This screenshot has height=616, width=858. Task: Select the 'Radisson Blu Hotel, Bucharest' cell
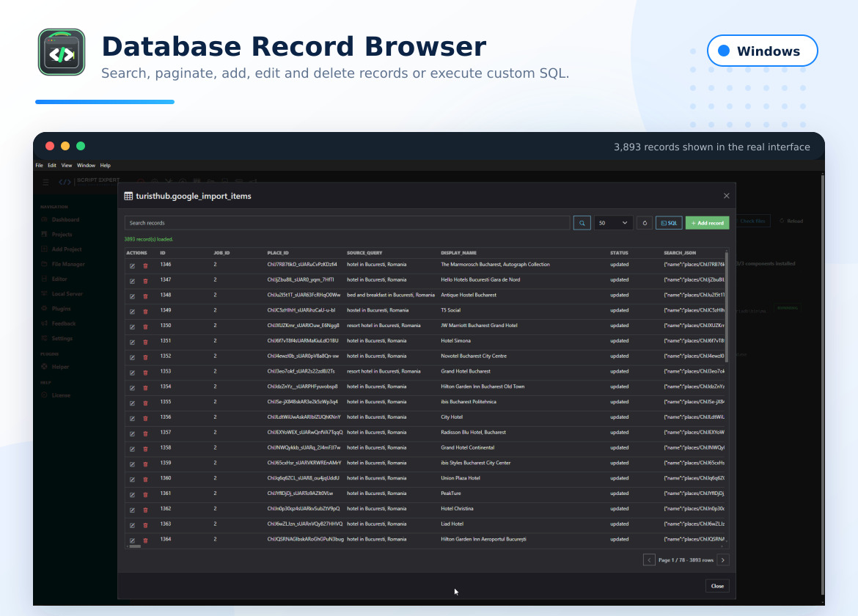click(x=473, y=432)
